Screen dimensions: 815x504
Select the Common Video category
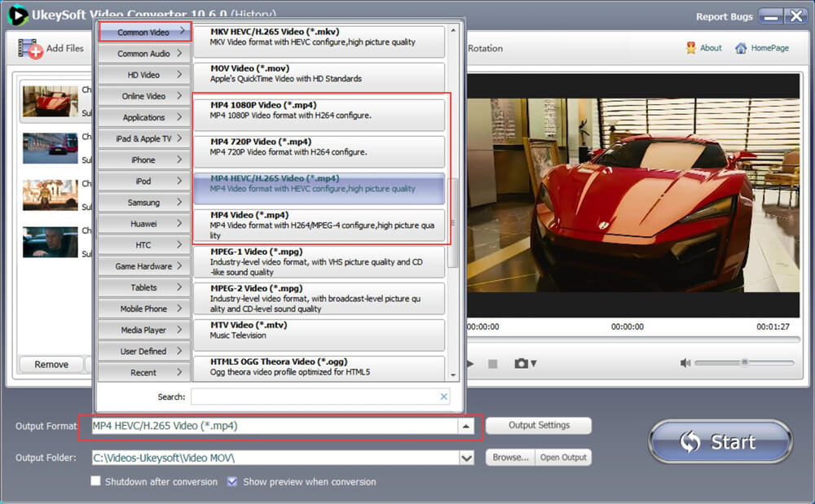coord(145,33)
